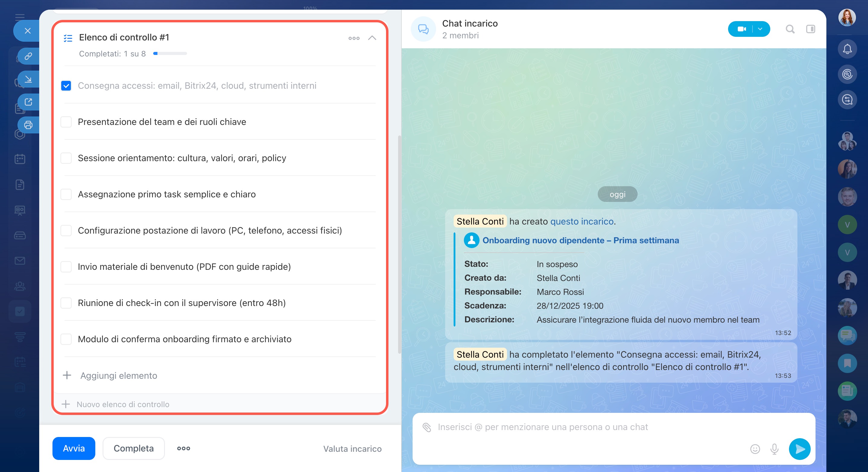The image size is (868, 472).
Task: Search within the task chat
Action: click(x=790, y=29)
